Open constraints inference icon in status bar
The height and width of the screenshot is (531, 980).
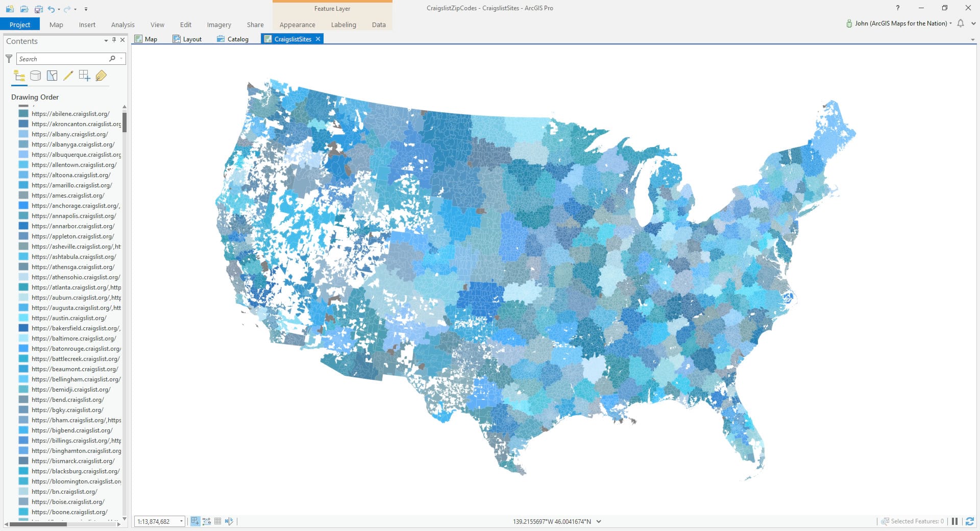point(206,521)
